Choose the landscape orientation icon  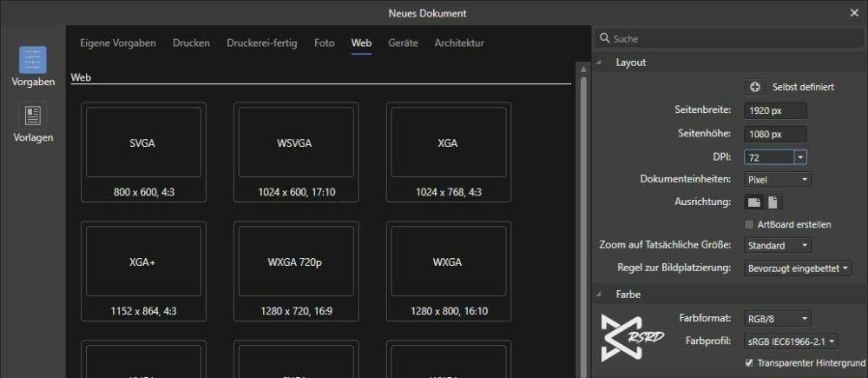[x=754, y=202]
